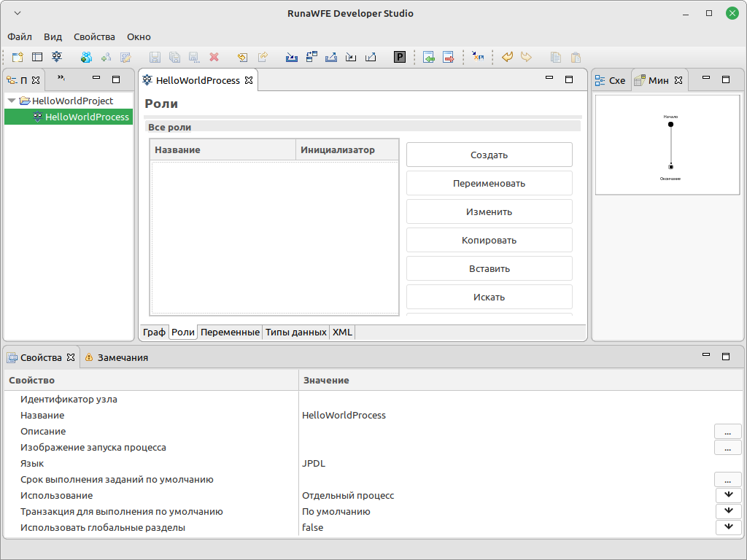The width and height of the screenshot is (747, 560).
Task: Click the Копировать button
Action: click(x=489, y=241)
